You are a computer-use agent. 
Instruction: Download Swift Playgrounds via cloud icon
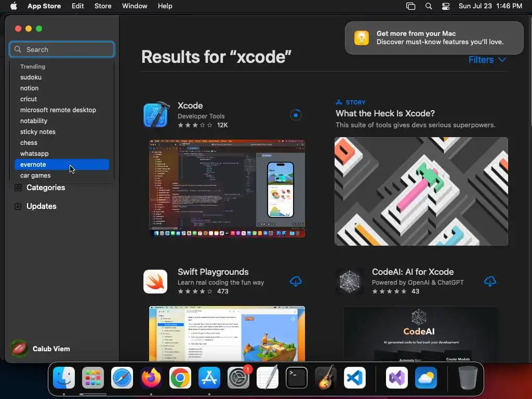[296, 281]
